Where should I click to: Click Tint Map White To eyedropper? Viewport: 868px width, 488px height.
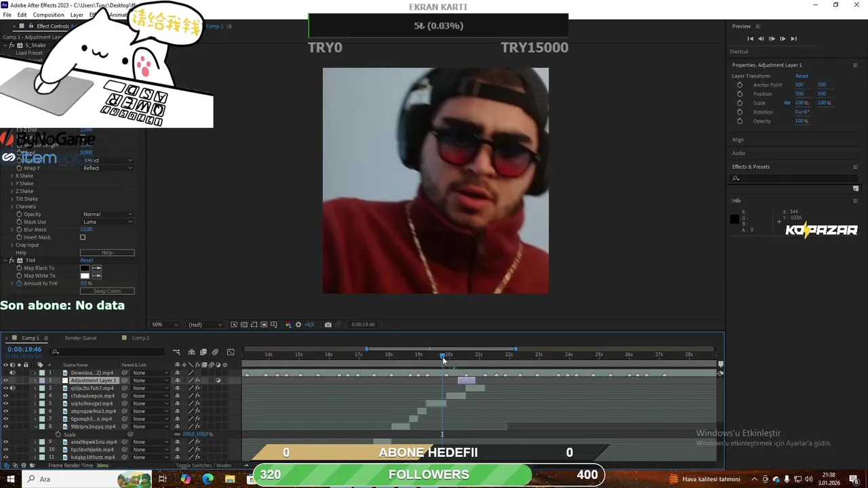click(x=96, y=276)
